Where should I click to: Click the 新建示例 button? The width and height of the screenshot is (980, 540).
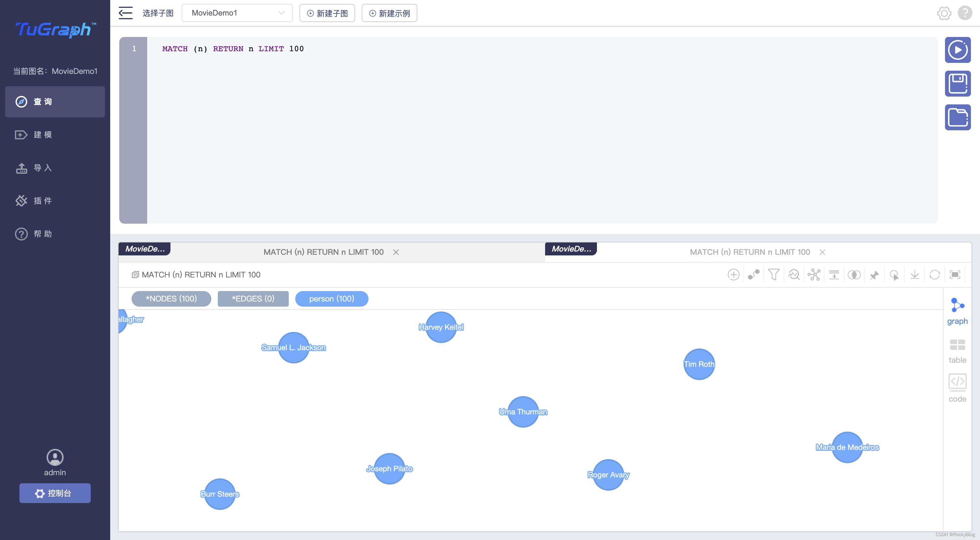point(389,13)
